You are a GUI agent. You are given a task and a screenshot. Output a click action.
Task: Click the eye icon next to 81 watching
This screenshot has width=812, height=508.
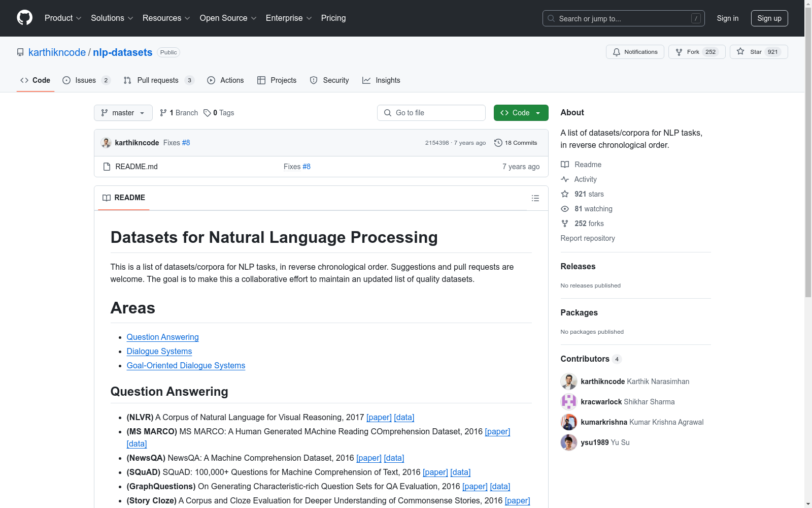pos(565,209)
